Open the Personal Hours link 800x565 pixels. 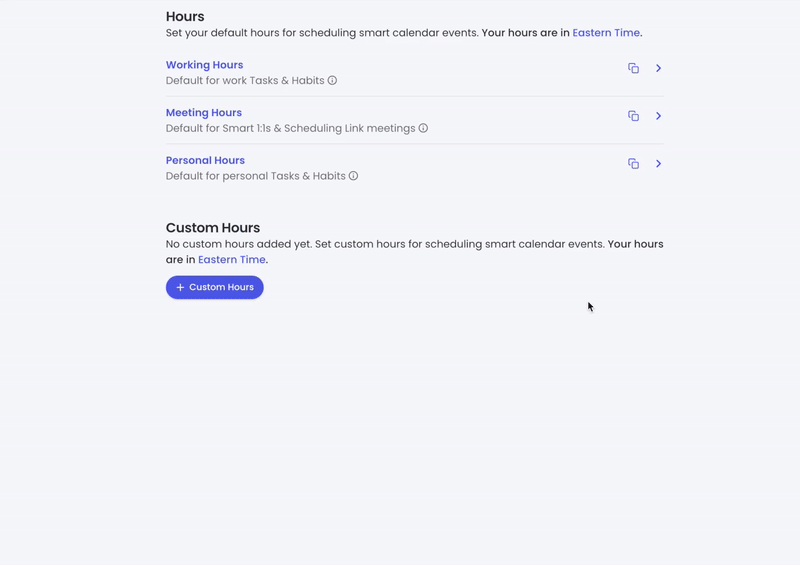click(205, 160)
